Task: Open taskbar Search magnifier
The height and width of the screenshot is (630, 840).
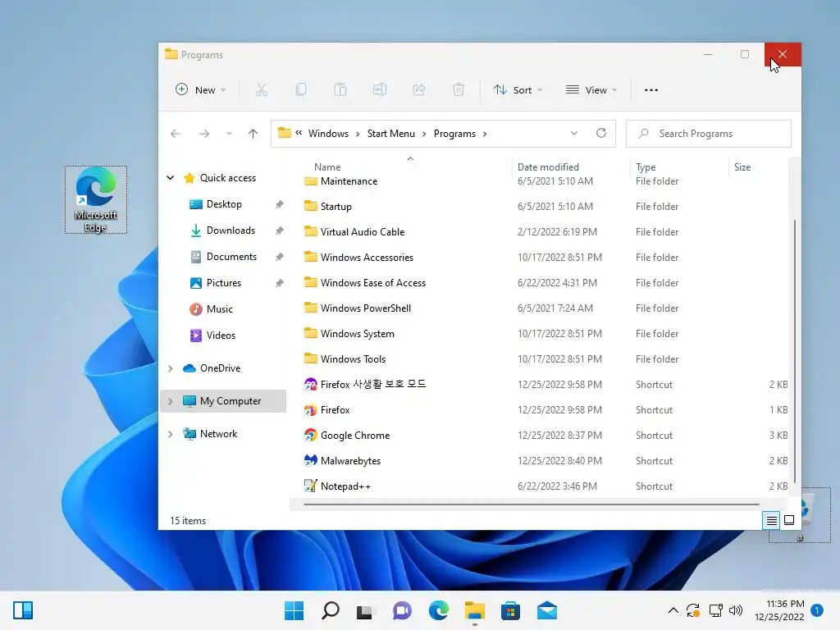Action: click(330, 610)
